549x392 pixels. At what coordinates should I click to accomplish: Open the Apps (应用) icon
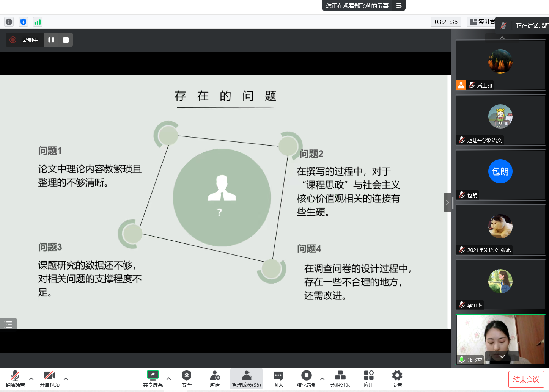[x=368, y=379]
